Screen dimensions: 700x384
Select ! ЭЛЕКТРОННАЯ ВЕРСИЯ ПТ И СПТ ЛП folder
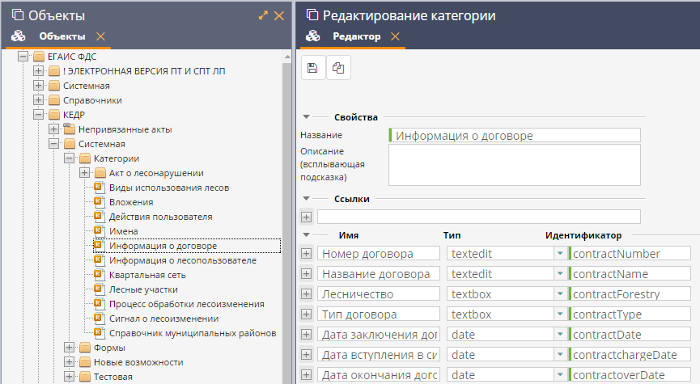click(x=144, y=71)
